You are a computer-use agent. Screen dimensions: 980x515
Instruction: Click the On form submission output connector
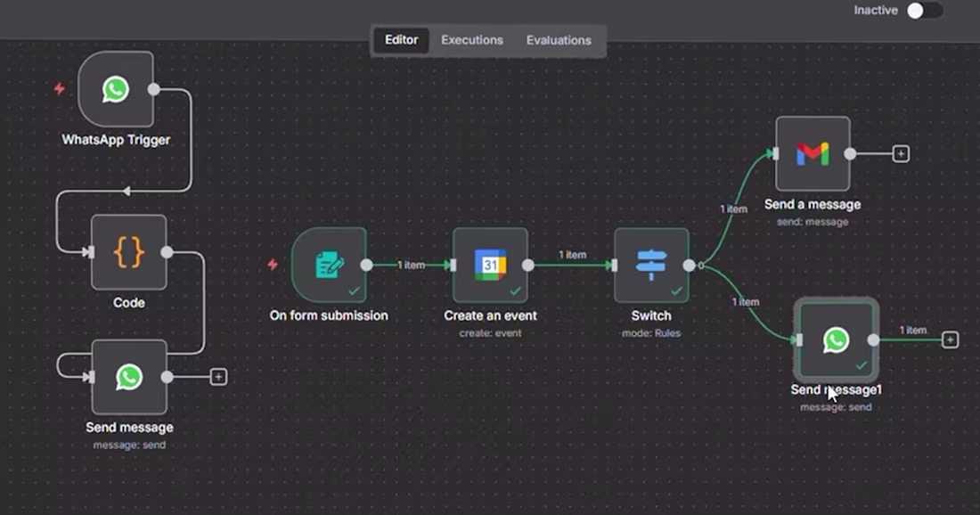pyautogui.click(x=367, y=265)
